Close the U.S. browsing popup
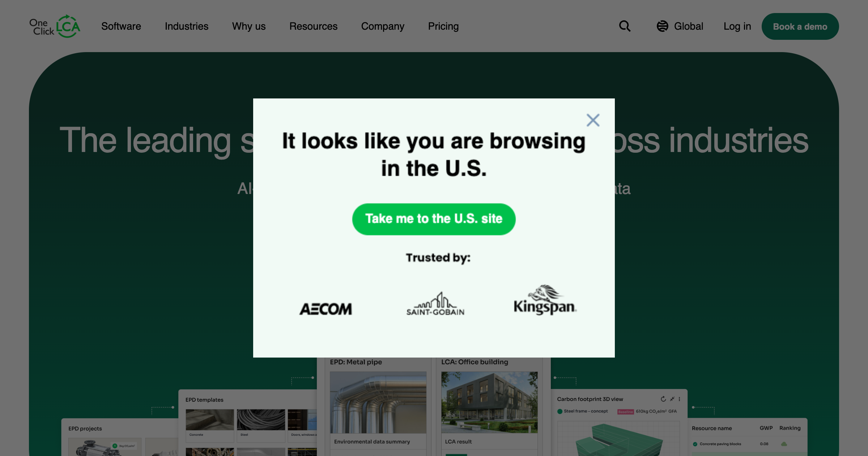The height and width of the screenshot is (456, 868). pyautogui.click(x=593, y=120)
